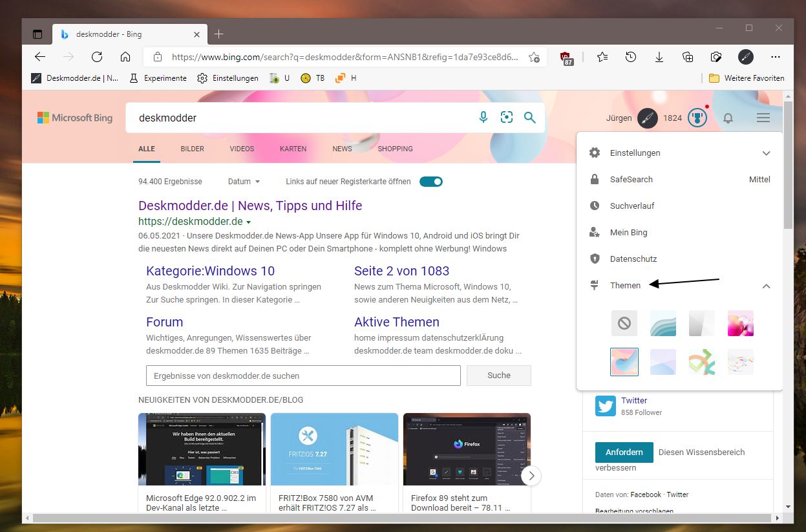Screen dimensions: 806x532
Task: Open Datenschutz menu entry
Action: (679, 259)
